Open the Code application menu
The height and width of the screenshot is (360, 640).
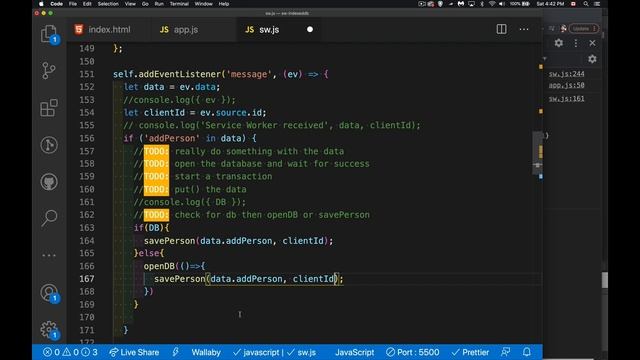point(56,4)
